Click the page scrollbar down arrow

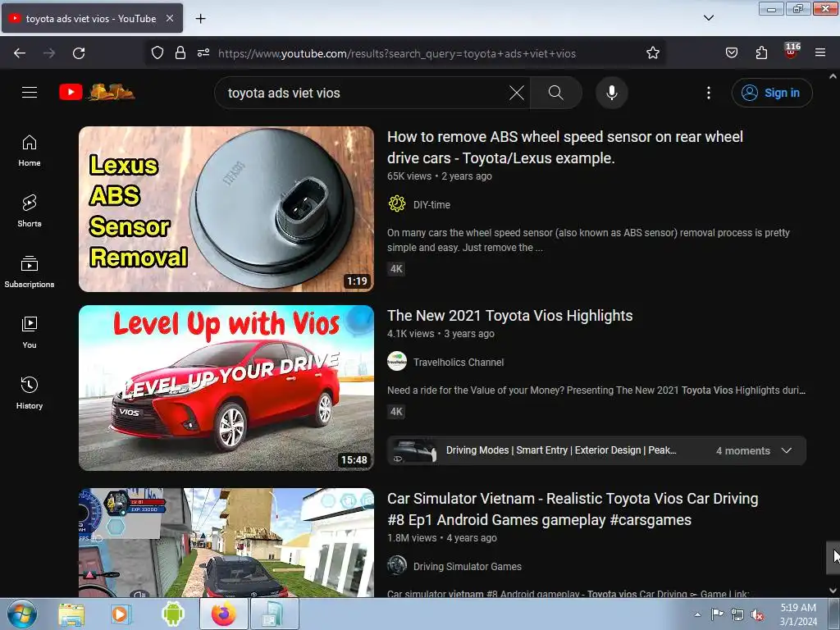click(833, 590)
